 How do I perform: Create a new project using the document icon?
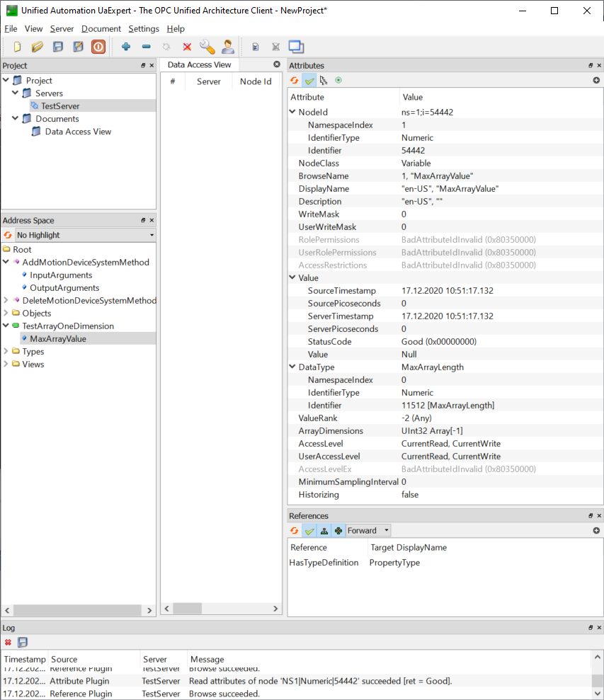pos(16,46)
